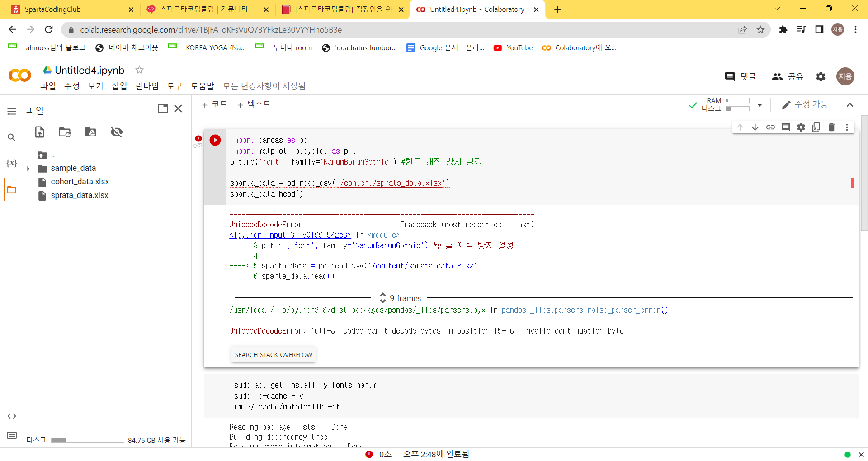Open notebook settings gear in header
Screen dimensions: 868x461
pos(821,77)
